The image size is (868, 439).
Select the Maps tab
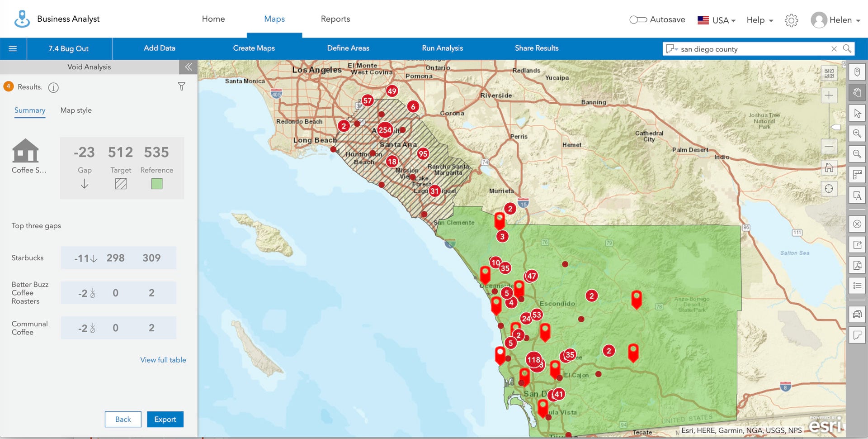[274, 19]
